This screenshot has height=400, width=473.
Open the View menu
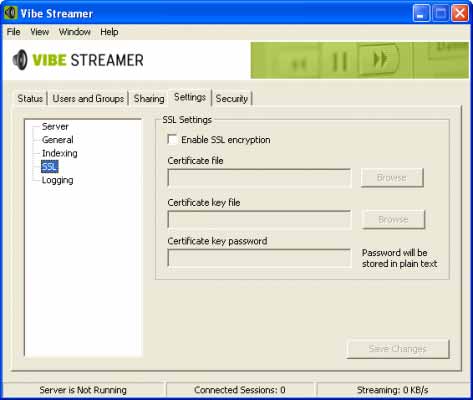[x=39, y=32]
